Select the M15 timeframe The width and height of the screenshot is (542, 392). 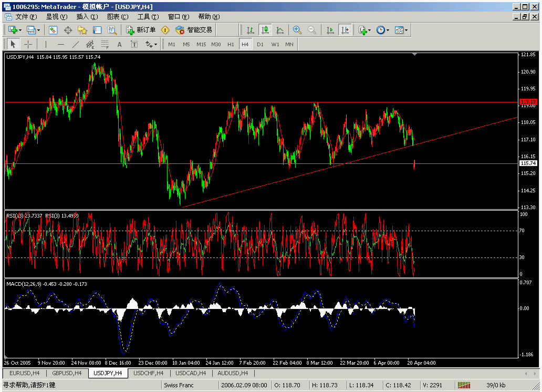click(201, 44)
